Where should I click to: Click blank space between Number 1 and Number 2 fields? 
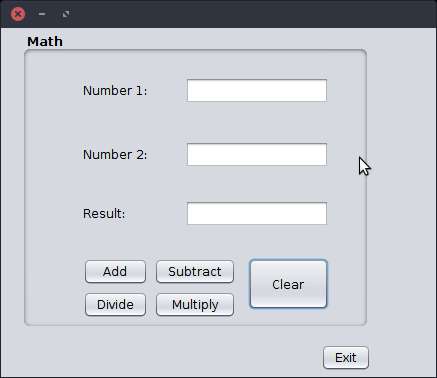click(x=257, y=123)
